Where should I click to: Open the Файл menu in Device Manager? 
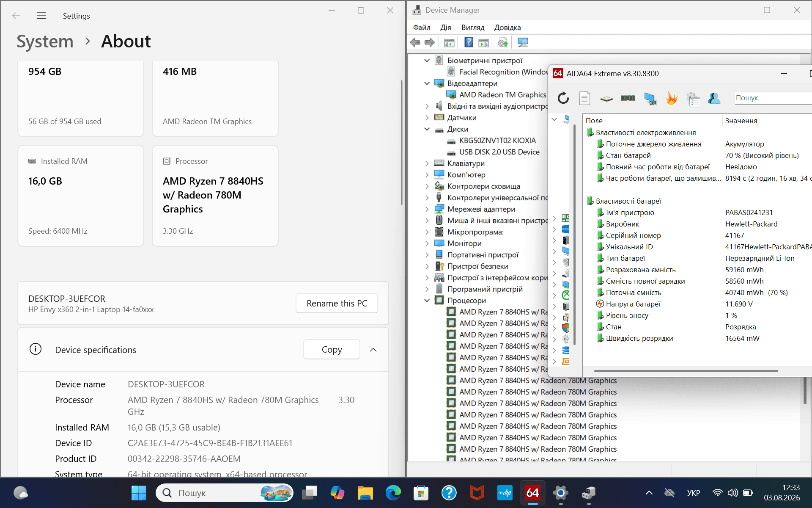pyautogui.click(x=422, y=28)
